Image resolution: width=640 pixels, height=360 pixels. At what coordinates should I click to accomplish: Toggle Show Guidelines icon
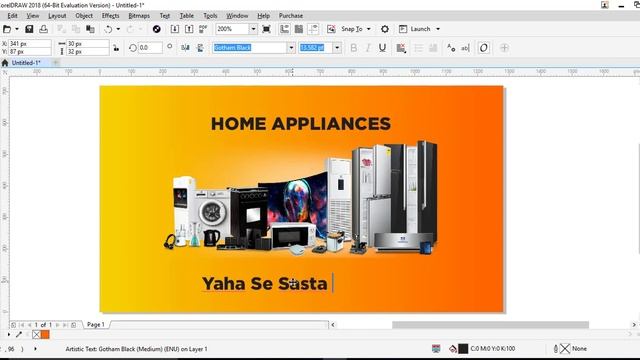(x=313, y=29)
